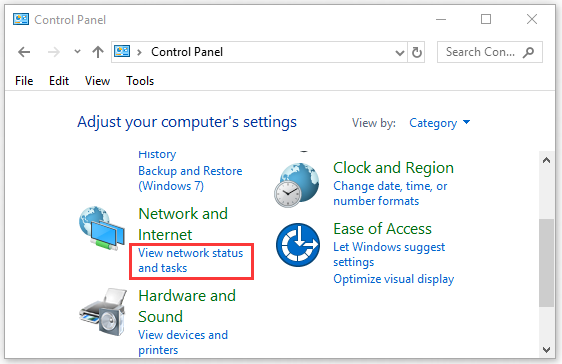Open recent locations dropdown arrow

[x=77, y=52]
